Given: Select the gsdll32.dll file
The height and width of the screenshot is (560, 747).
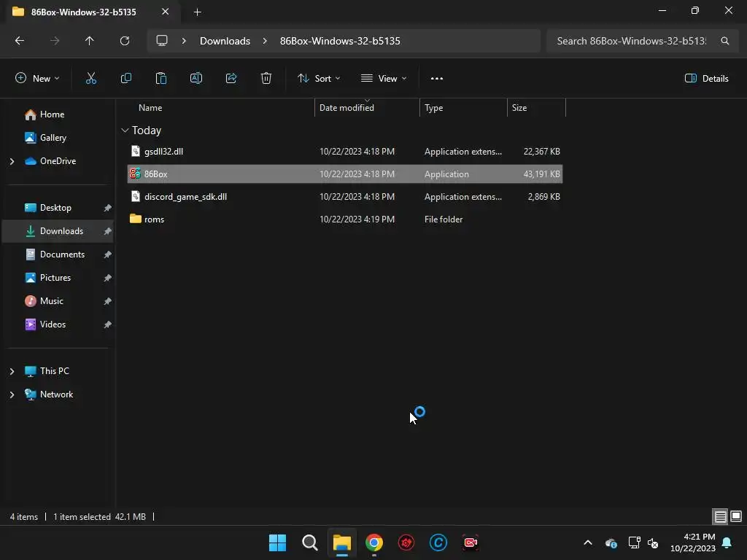Looking at the screenshot, I should [x=345, y=152].
